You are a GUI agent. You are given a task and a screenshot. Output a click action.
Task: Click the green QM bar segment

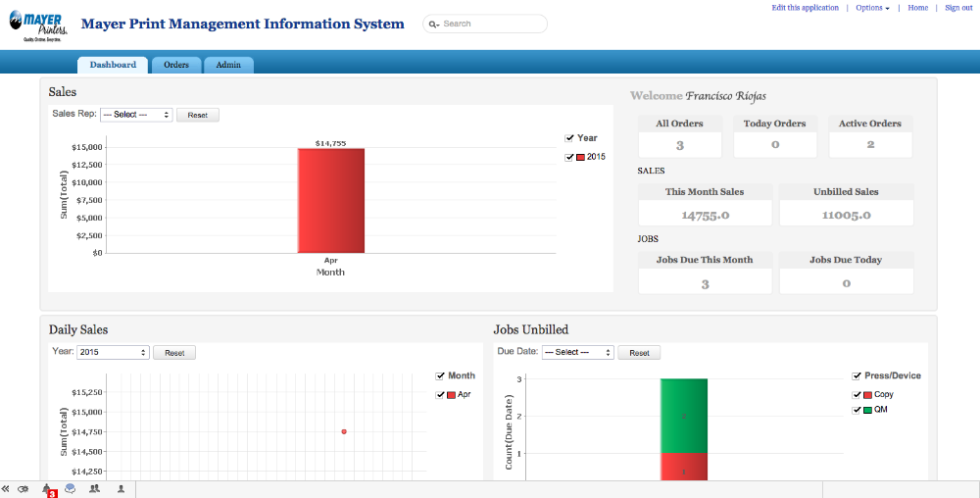(x=684, y=416)
